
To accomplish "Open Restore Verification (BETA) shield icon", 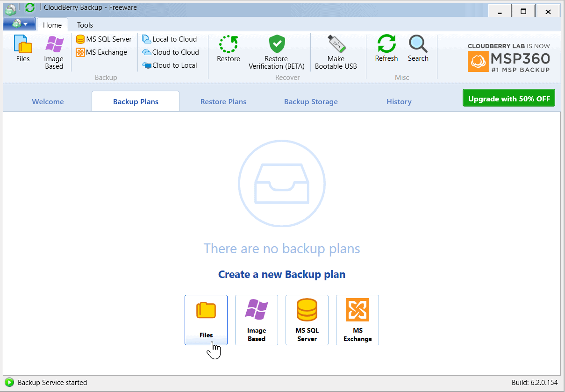I will (277, 53).
